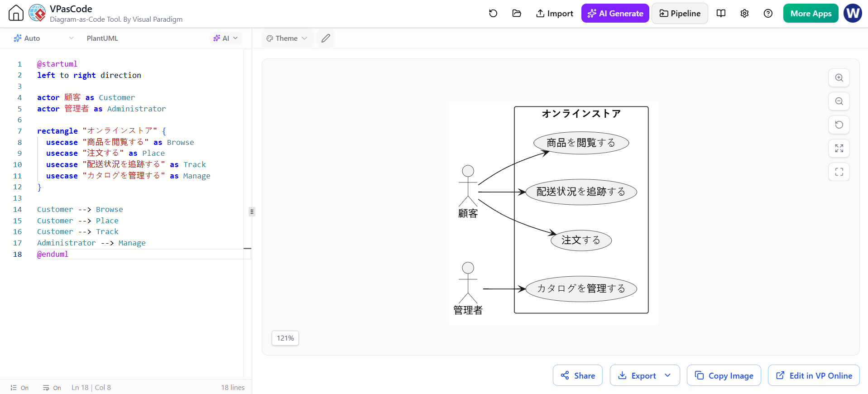The height and width of the screenshot is (394, 868).
Task: Click the pencil edit icon beside Theme
Action: [x=326, y=38]
